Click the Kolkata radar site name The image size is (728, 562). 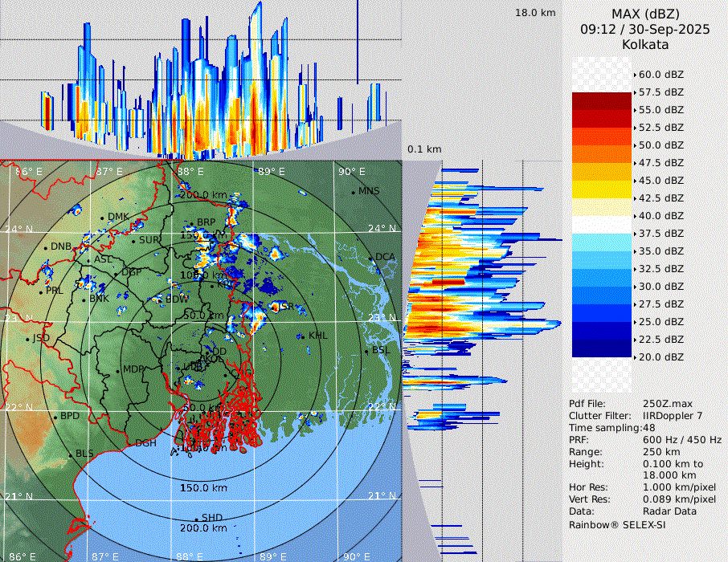(645, 45)
